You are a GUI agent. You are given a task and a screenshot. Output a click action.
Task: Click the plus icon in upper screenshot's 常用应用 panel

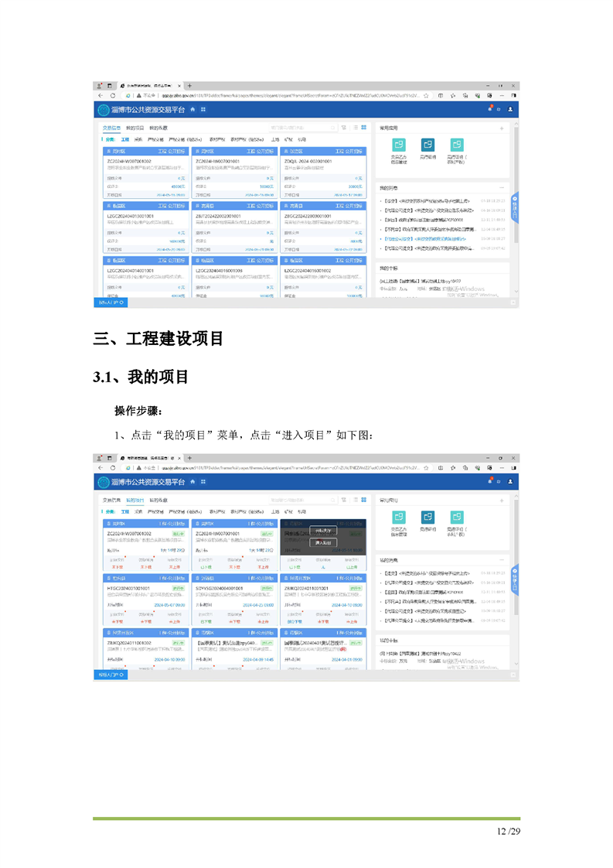click(x=502, y=127)
